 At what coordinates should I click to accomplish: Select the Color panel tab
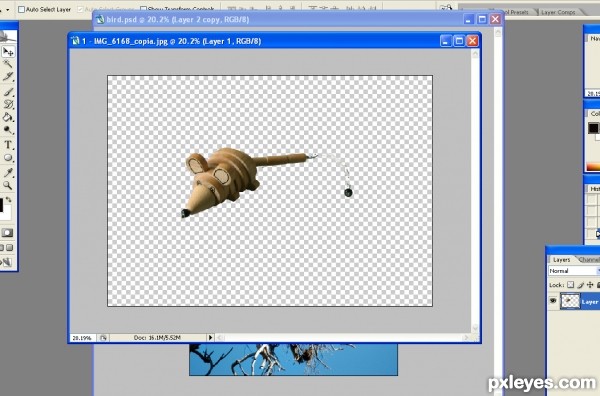tap(595, 114)
